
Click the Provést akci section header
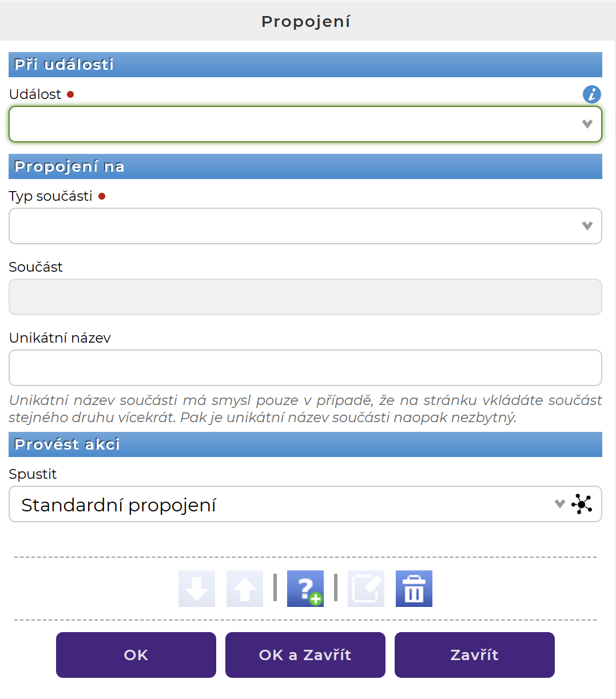point(305,444)
